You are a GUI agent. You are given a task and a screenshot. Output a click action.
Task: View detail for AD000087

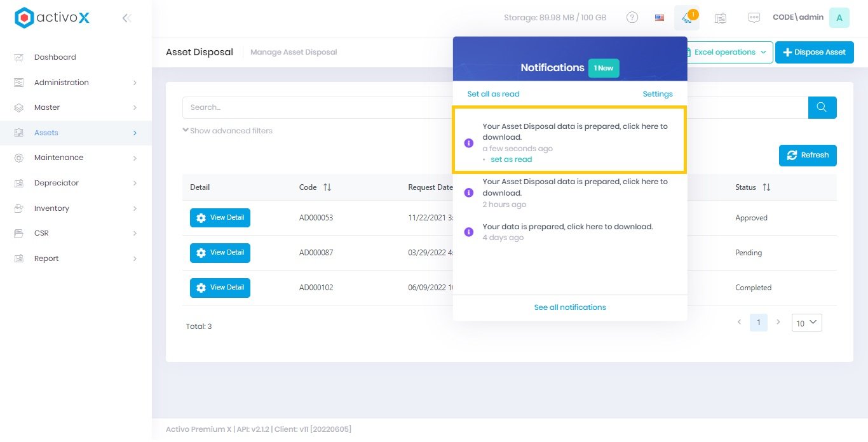(220, 253)
